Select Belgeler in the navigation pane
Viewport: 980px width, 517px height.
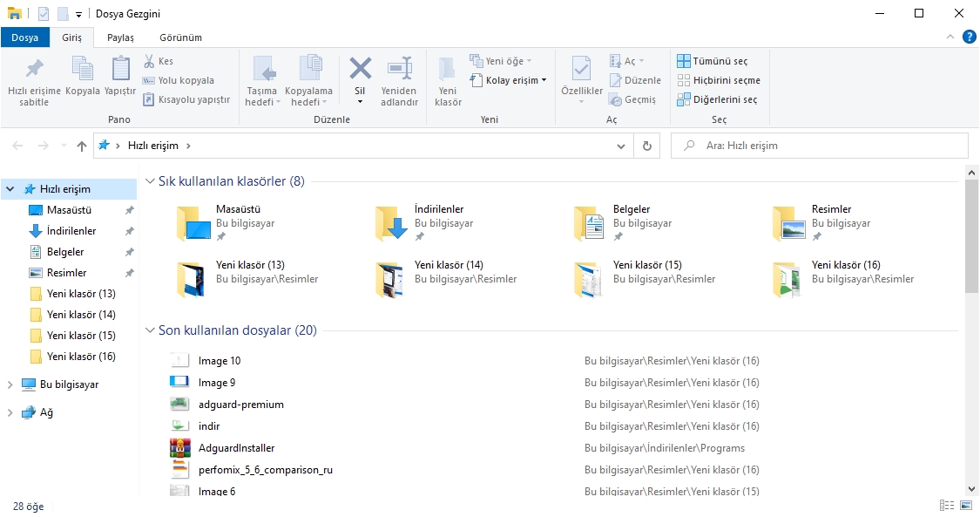65,252
